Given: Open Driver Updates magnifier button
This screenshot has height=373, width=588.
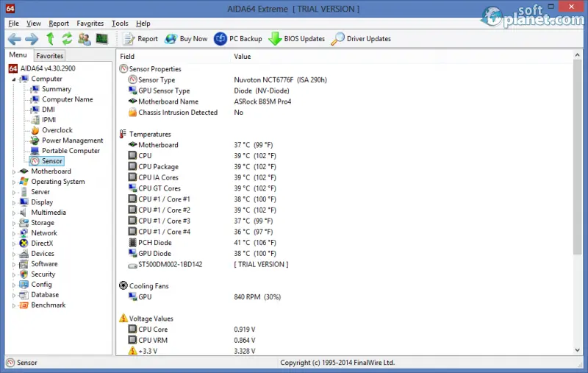Looking at the screenshot, I should (x=361, y=39).
